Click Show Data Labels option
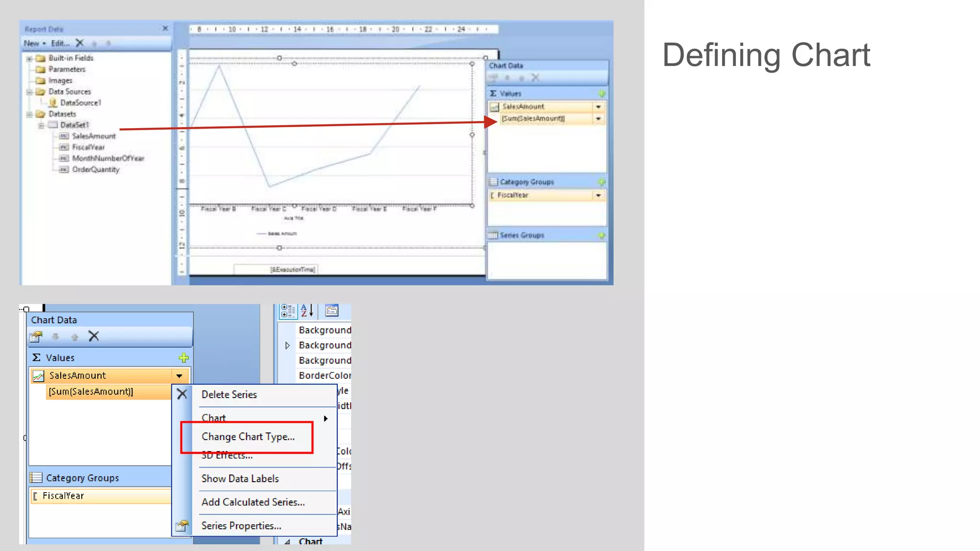The height and width of the screenshot is (551, 980). pos(240,479)
